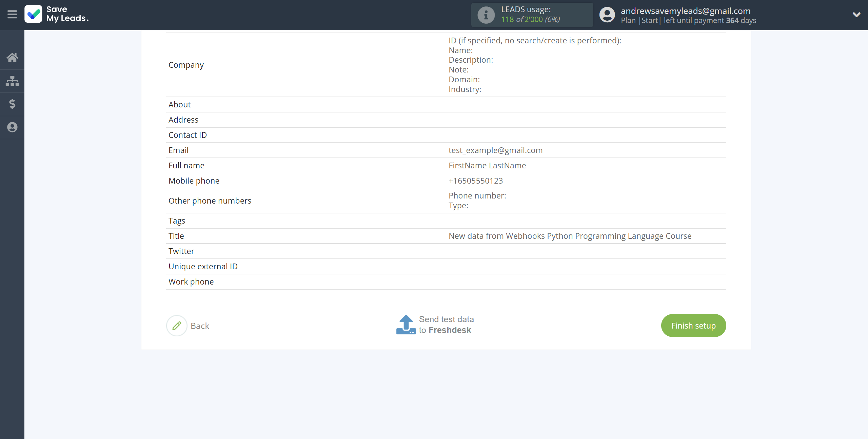Image resolution: width=868 pixels, height=439 pixels.
Task: Click the upload test data icon
Action: [x=406, y=325]
